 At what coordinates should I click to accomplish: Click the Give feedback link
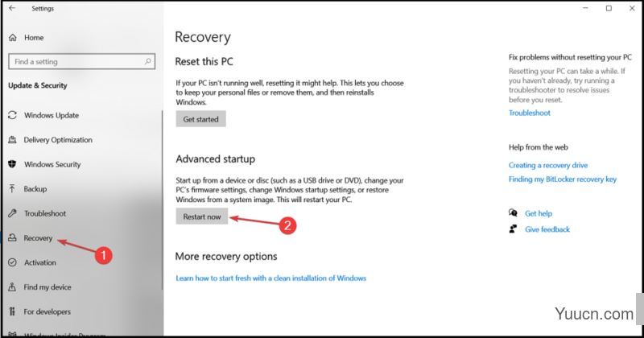[x=547, y=229]
